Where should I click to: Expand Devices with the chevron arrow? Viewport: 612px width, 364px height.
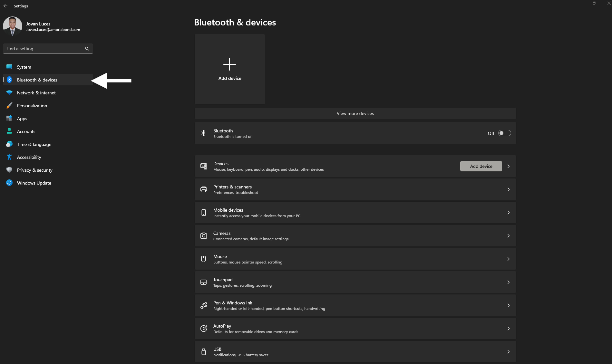coord(509,166)
